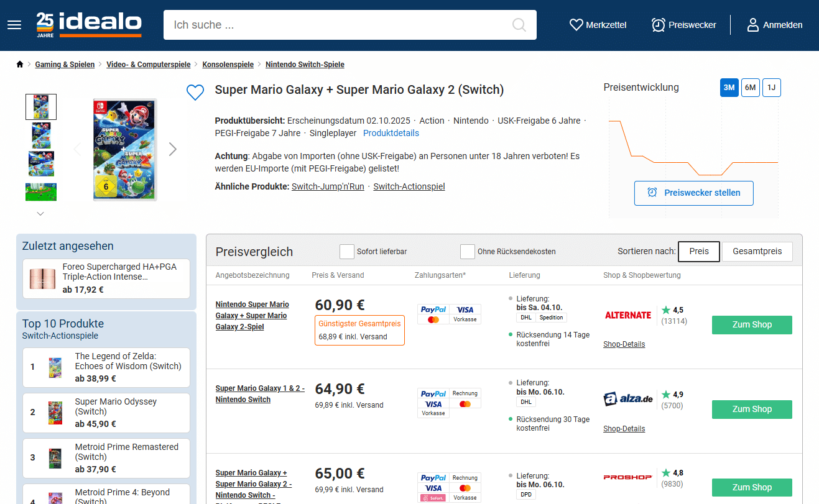
Task: Enable the Sofort lieferbar checkbox
Action: pyautogui.click(x=347, y=252)
